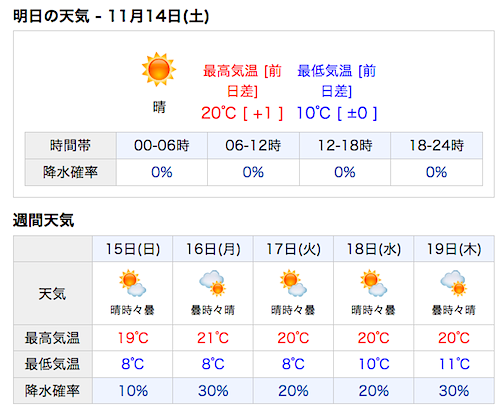Viewport: 504px width, 412px height.
Task: Click the 週間天気 heading
Action: point(43,220)
